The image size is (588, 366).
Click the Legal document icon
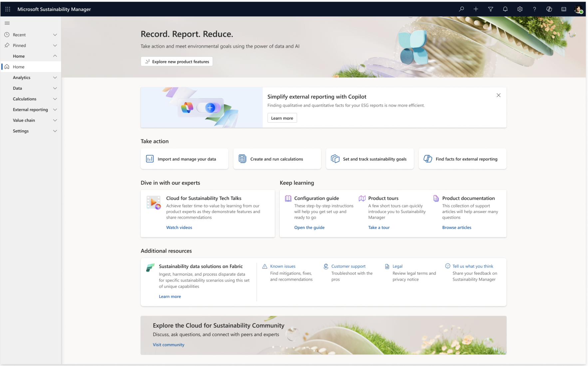pyautogui.click(x=387, y=266)
